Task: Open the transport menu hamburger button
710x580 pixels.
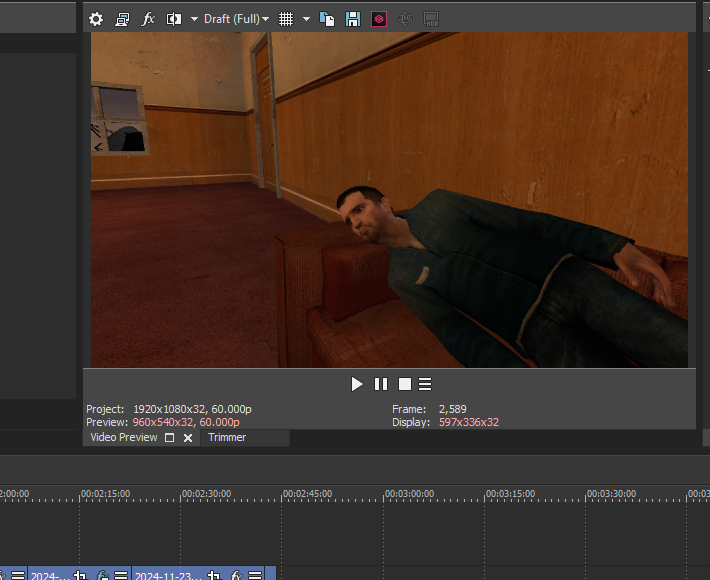Action: (x=425, y=384)
